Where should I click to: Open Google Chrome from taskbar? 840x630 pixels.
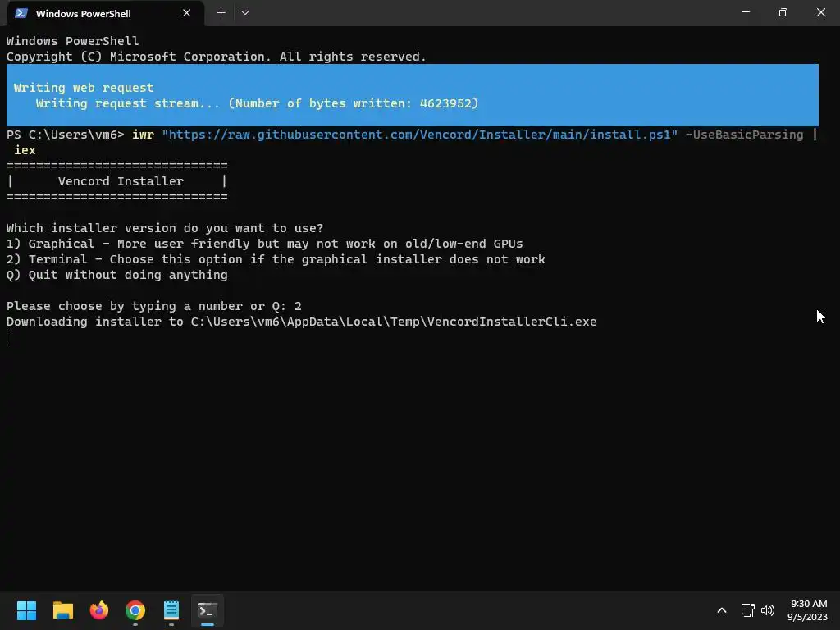tap(135, 610)
